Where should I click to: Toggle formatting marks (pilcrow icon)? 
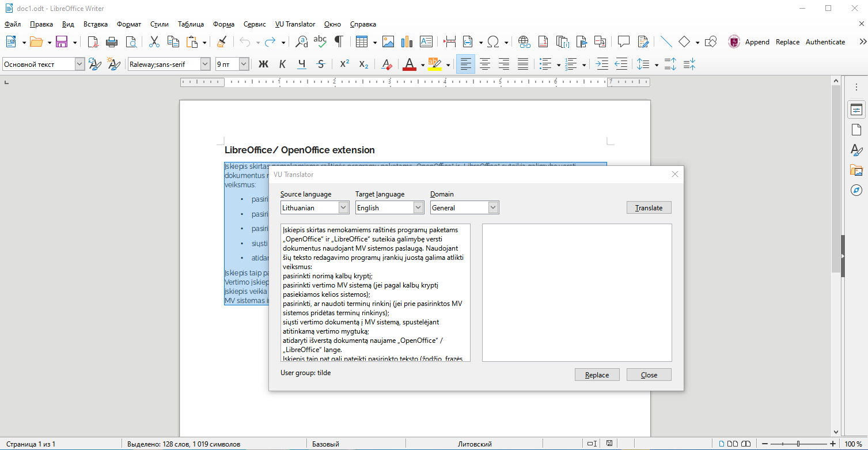pos(339,41)
